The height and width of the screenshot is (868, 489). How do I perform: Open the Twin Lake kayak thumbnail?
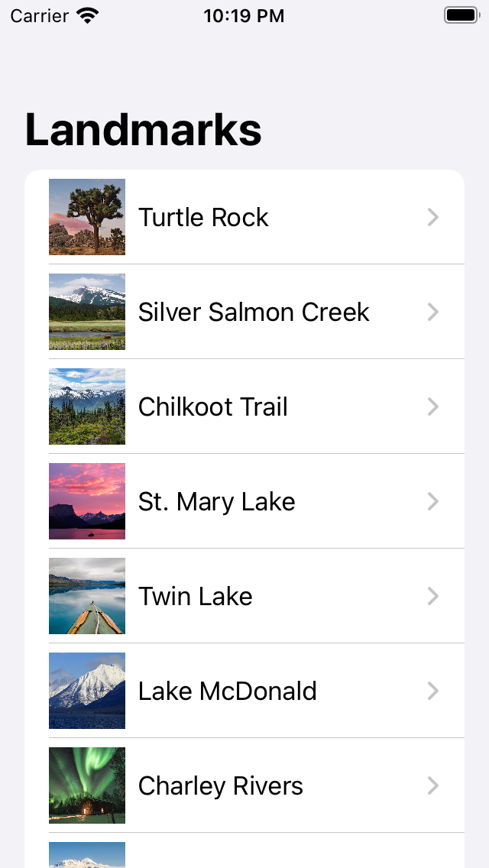tap(87, 596)
